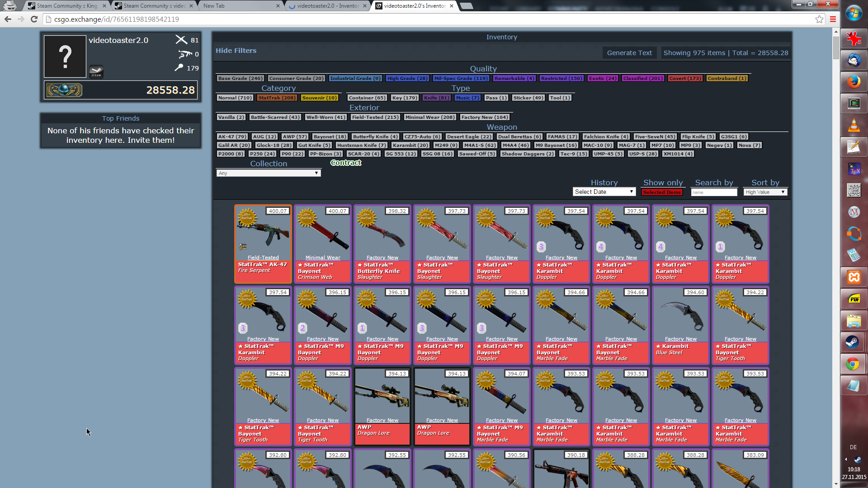The height and width of the screenshot is (488, 868).
Task: Select the StatTrak AK-47 Fire Serpent item
Action: pyautogui.click(x=263, y=244)
